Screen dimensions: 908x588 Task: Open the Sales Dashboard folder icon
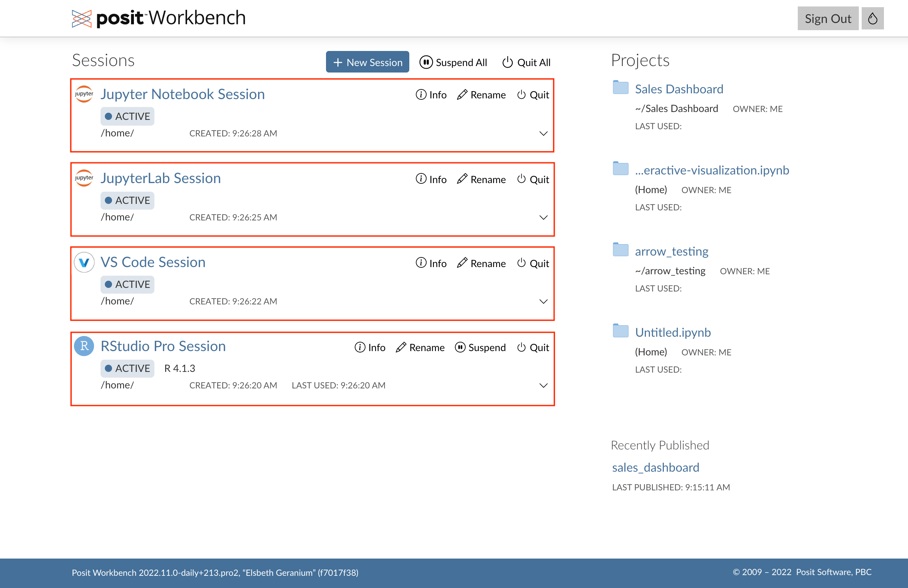(x=620, y=87)
